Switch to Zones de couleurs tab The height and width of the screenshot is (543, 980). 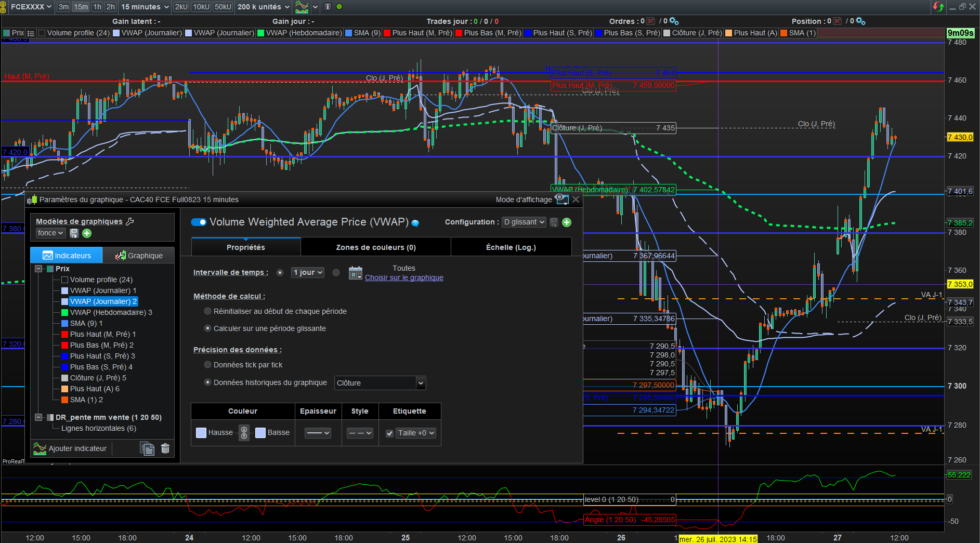coord(375,247)
